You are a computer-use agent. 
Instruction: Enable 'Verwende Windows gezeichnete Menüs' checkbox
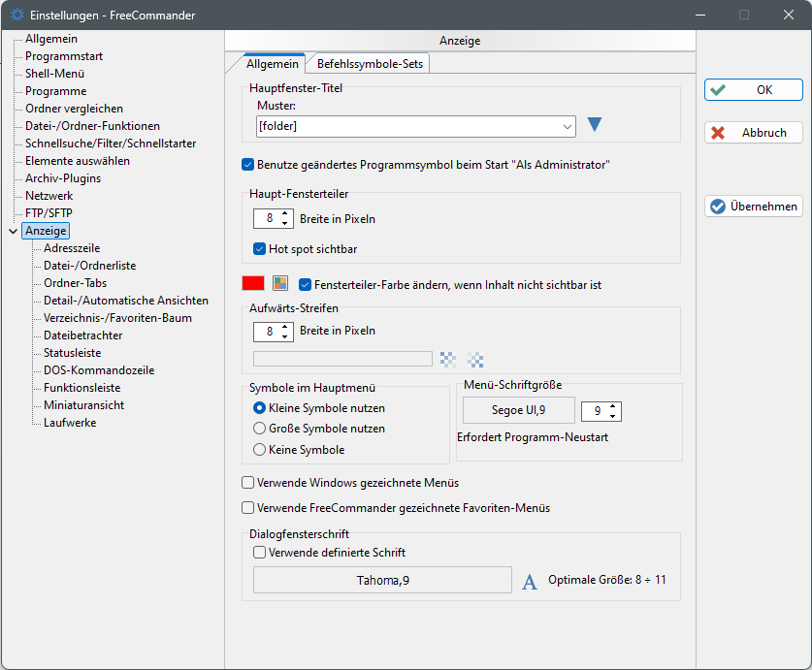pos(247,482)
